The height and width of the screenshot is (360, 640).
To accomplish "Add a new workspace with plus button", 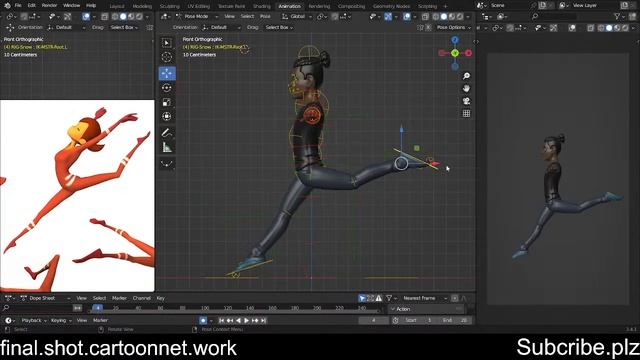I will pyautogui.click(x=445, y=6).
